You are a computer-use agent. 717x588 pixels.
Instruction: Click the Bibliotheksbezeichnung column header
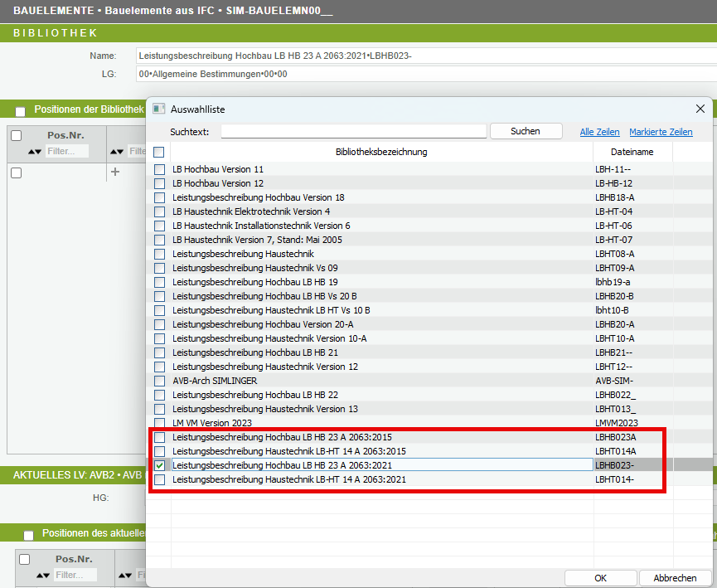[381, 152]
